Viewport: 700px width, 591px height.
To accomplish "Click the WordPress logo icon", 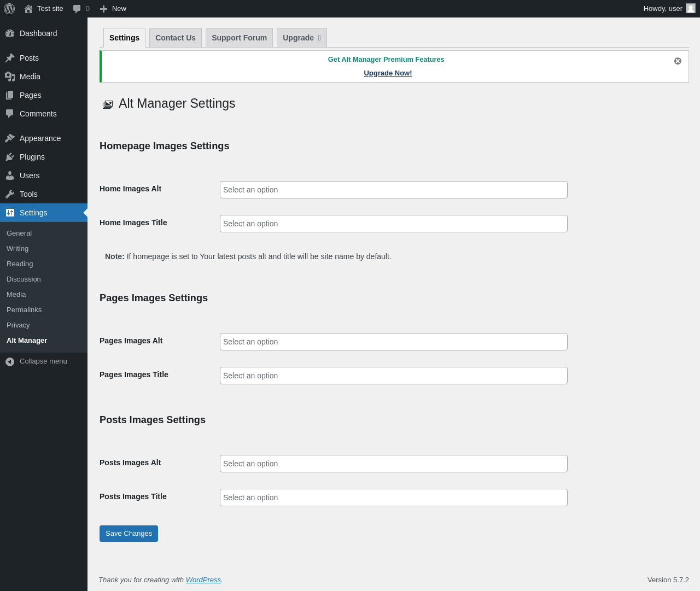I will click(x=9, y=9).
